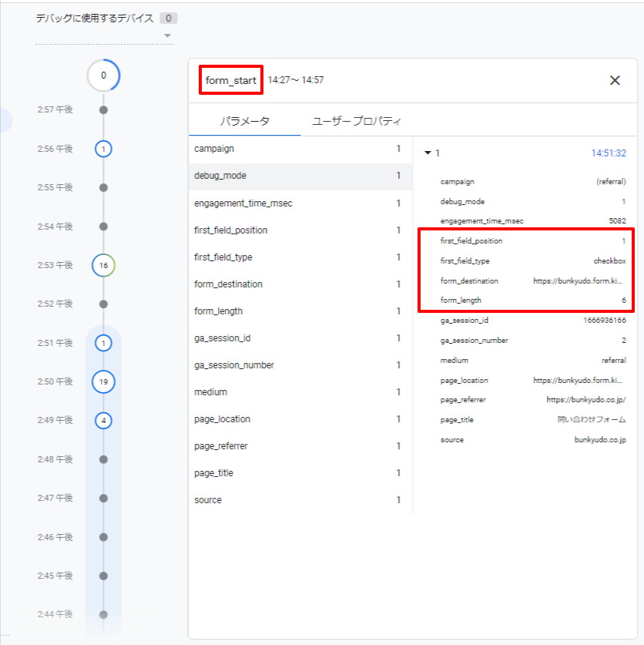Viewport: 644px width, 645px height.
Task: Select first_field_type in parameter list
Action: (x=300, y=257)
